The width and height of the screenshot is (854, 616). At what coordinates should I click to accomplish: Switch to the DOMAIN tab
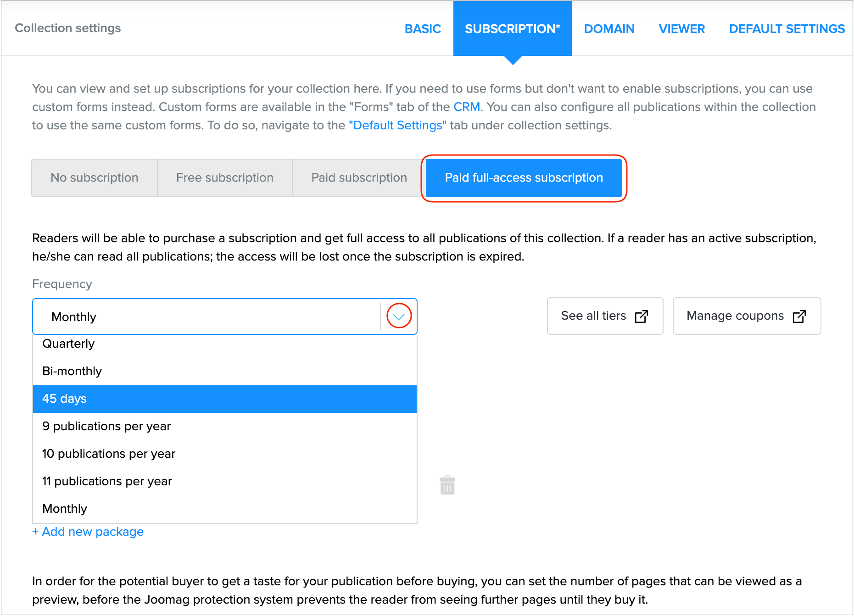point(609,29)
